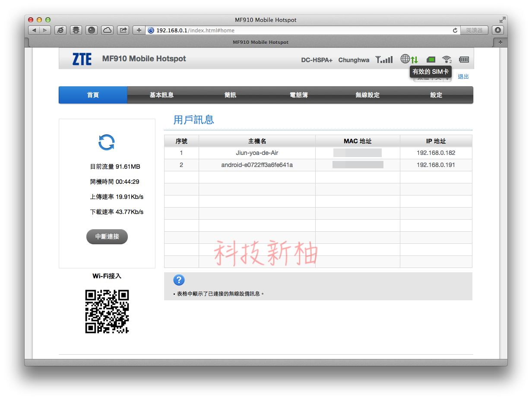Image resolution: width=532 pixels, height=400 pixels.
Task: Click the site favicon in address bar
Action: pyautogui.click(x=151, y=31)
